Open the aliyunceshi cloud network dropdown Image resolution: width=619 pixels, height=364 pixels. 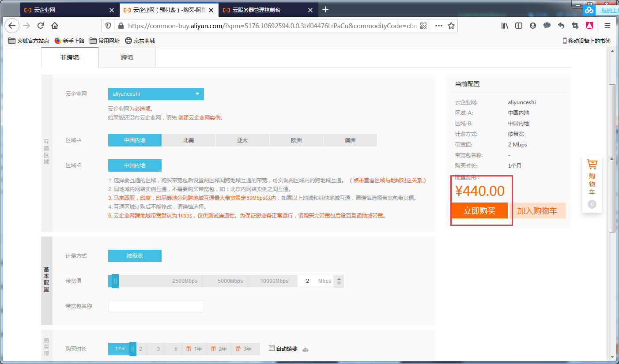156,94
